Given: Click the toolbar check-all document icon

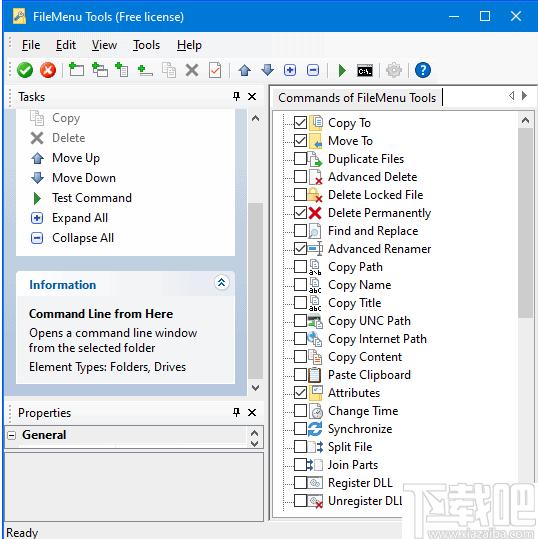Looking at the screenshot, I should tap(215, 70).
